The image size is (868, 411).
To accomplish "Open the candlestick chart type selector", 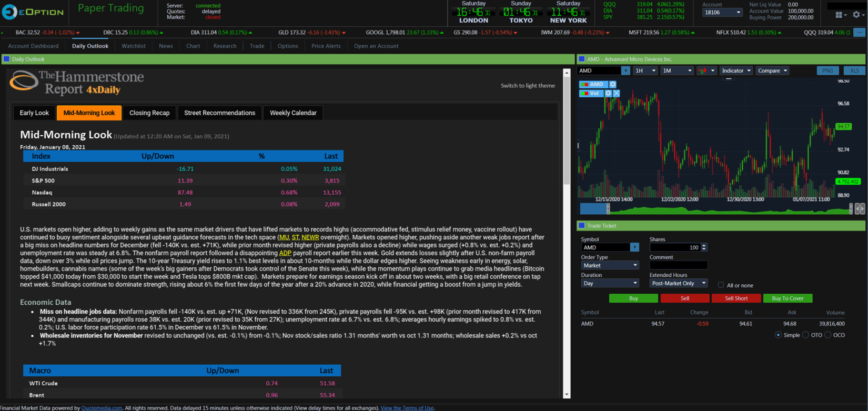I will (x=706, y=71).
